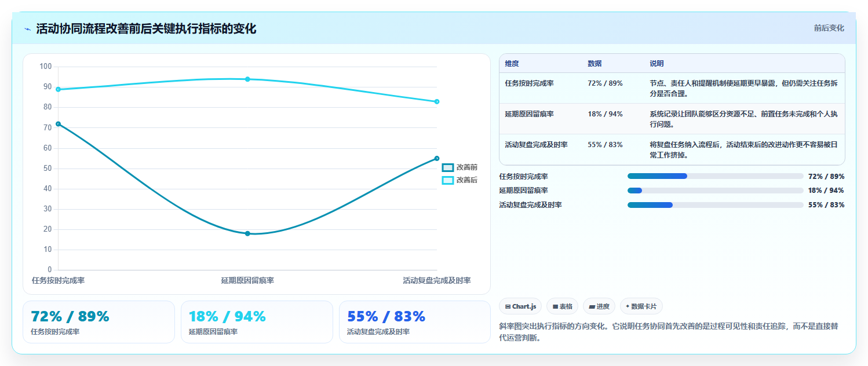868x366 pixels.
Task: Select table cell 活动复盘完成及时率
Action: coord(536,145)
